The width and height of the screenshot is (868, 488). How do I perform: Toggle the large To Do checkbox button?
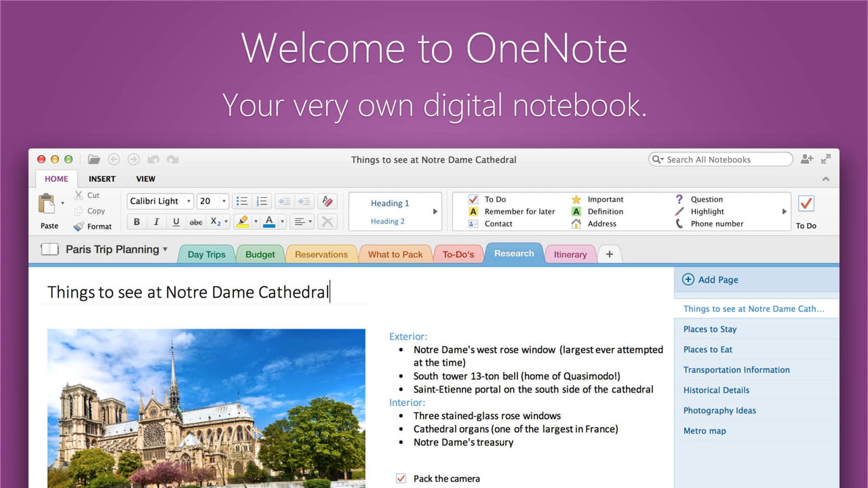[806, 204]
